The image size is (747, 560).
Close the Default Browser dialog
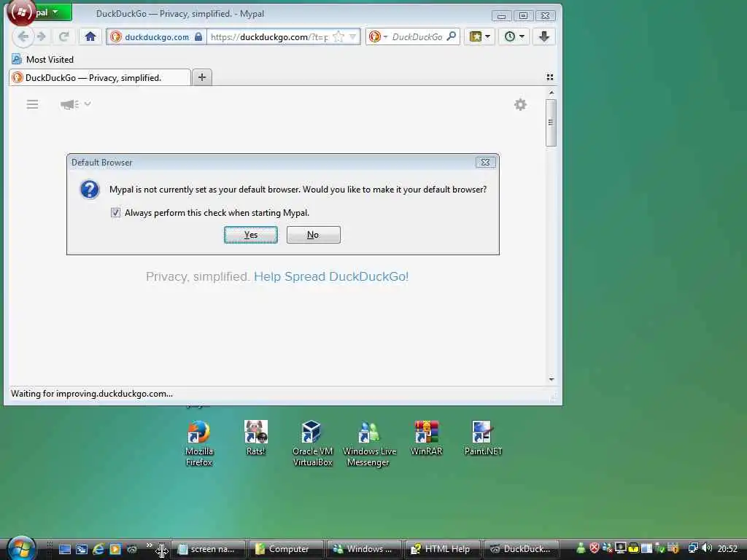click(485, 163)
